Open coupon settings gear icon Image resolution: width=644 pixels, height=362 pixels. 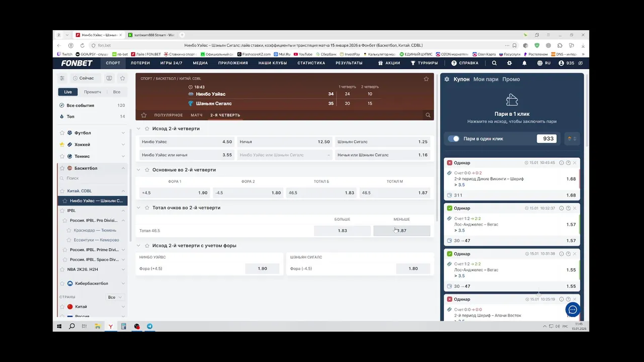(x=447, y=79)
